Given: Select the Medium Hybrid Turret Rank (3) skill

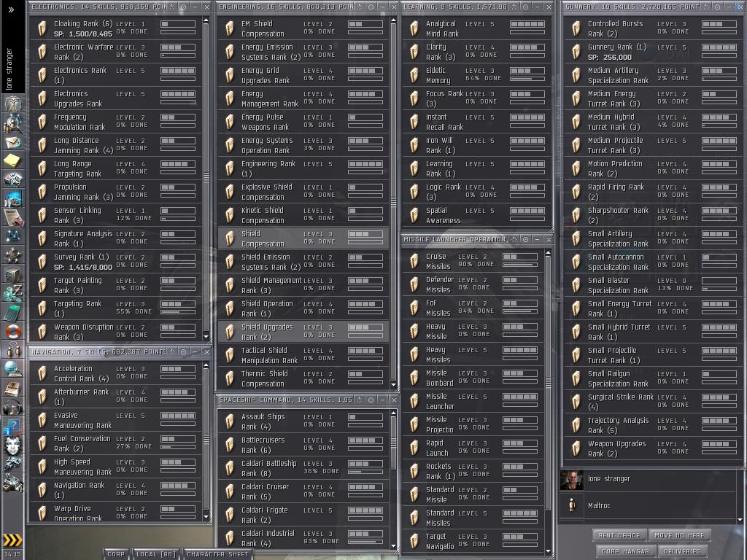Looking at the screenshot, I should tap(653, 122).
